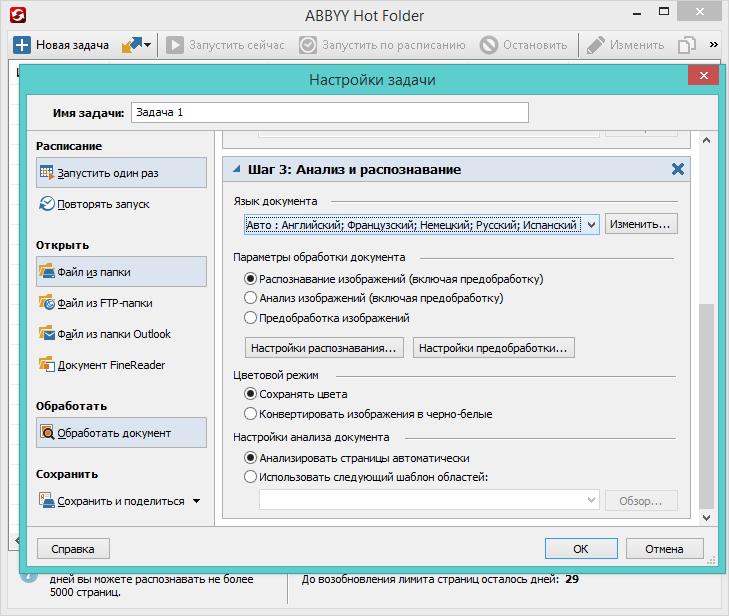The width and height of the screenshot is (729, 616).
Task: Select Распознавание изображений radio button
Action: [x=251, y=278]
